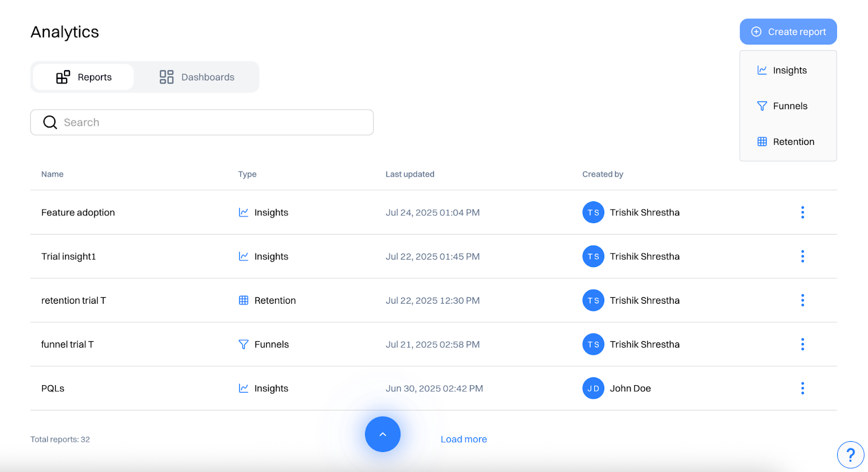Click the Insights line-chart icon in create menu

[762, 71]
